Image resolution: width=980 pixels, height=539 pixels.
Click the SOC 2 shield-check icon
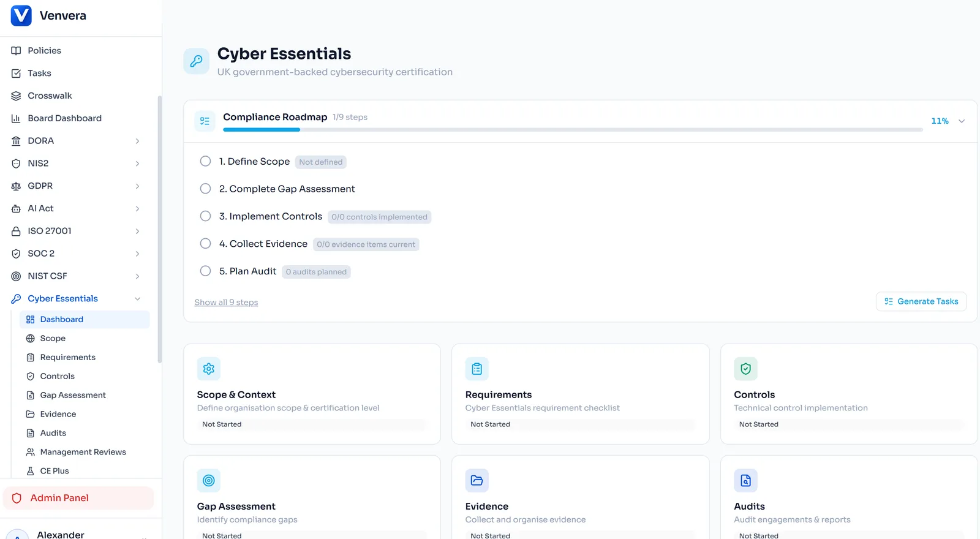pos(16,254)
